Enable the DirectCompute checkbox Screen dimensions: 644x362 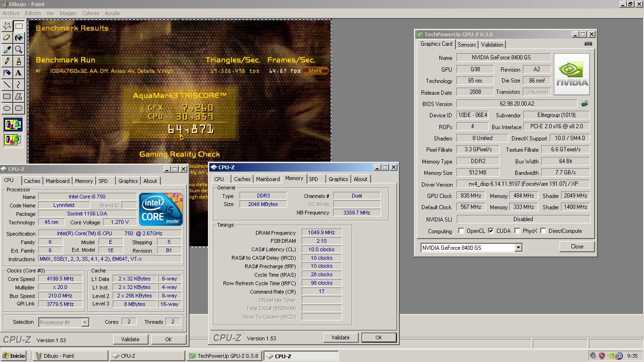point(543,231)
